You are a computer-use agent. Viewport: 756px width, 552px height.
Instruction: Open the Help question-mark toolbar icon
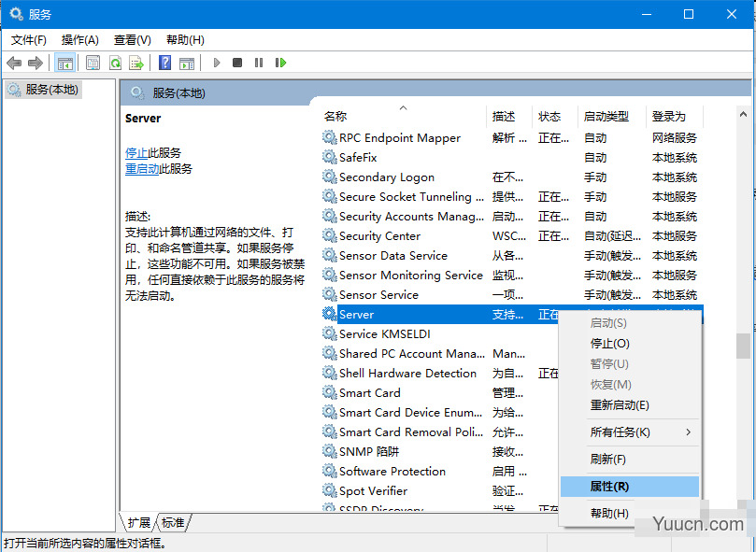[x=164, y=63]
